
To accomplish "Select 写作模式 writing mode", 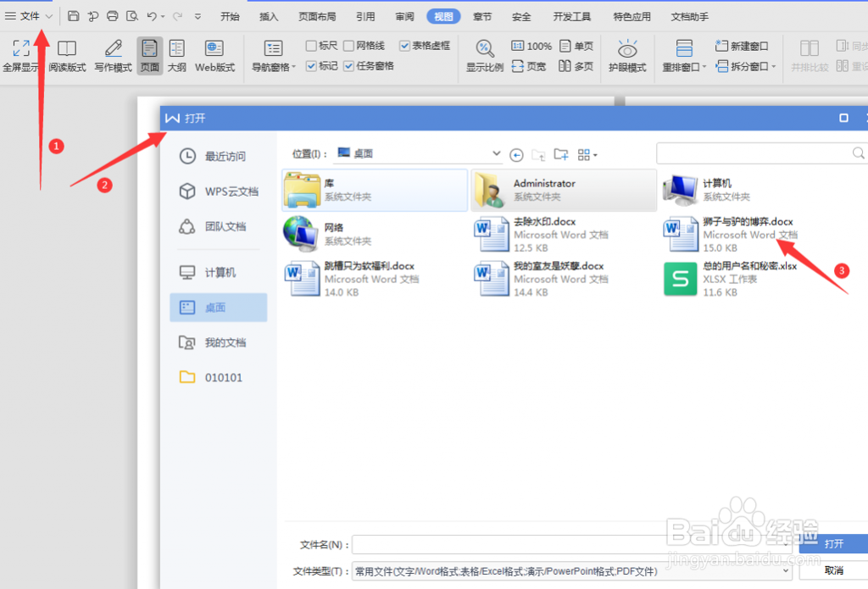I will click(113, 56).
